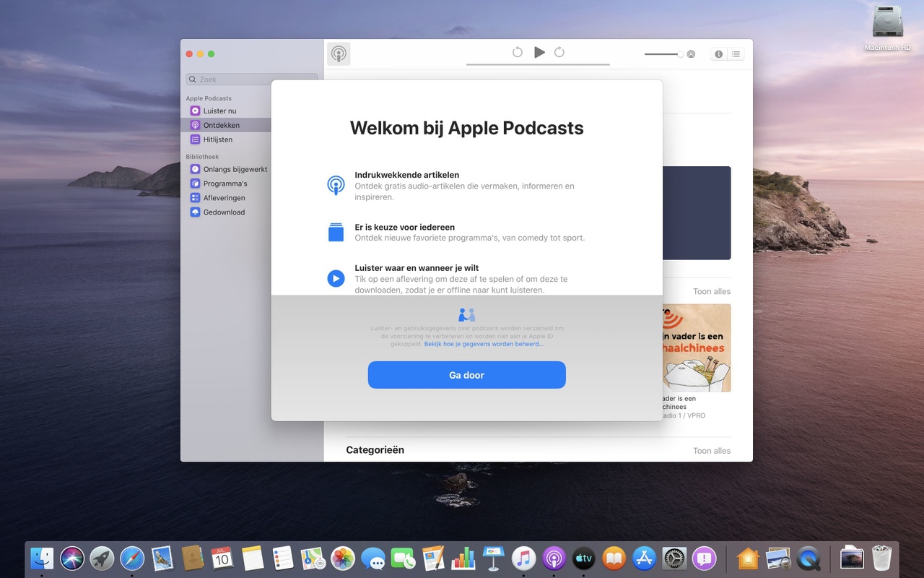This screenshot has height=578, width=924.
Task: Click the podcast artwork placeholder in the toolbar
Action: pos(339,54)
